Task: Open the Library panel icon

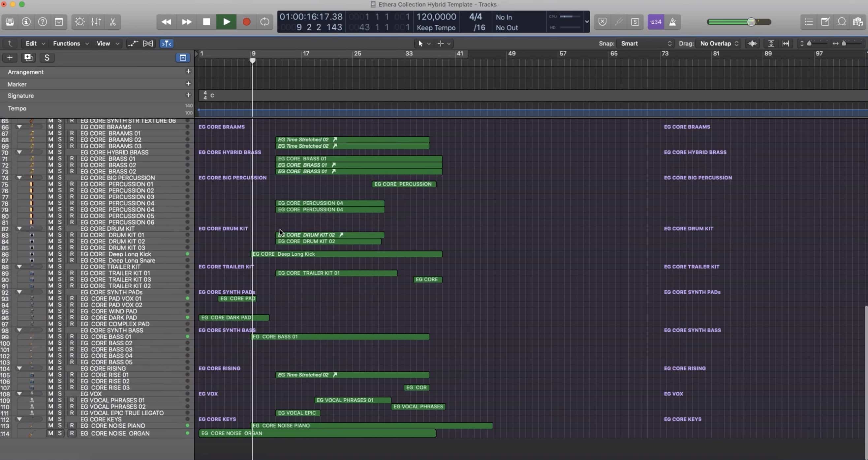Action: coord(10,22)
